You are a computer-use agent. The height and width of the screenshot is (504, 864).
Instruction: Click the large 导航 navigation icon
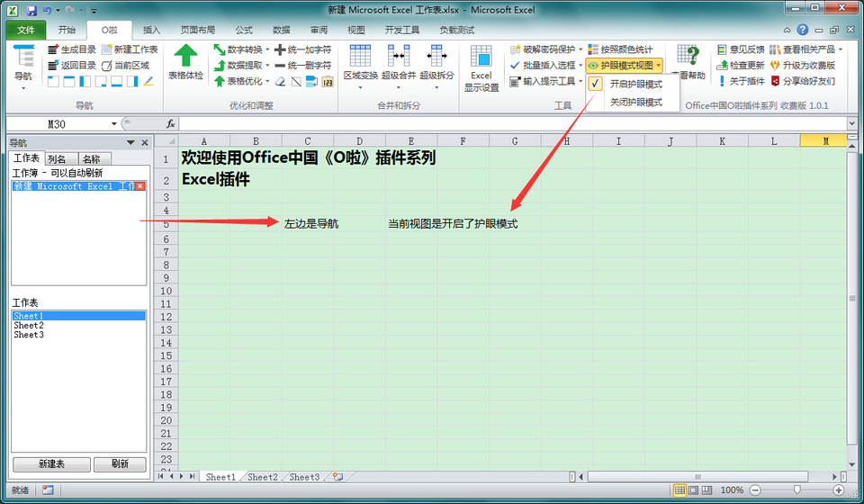click(23, 57)
